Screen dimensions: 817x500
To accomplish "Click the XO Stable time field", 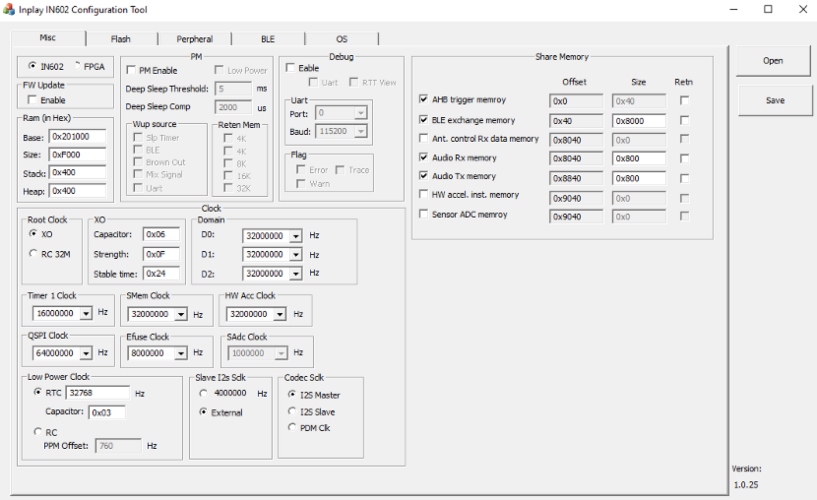I will (x=161, y=273).
